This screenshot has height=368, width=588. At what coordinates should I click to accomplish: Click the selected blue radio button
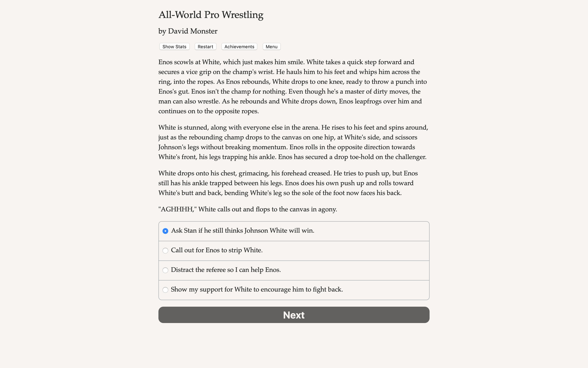(x=165, y=231)
